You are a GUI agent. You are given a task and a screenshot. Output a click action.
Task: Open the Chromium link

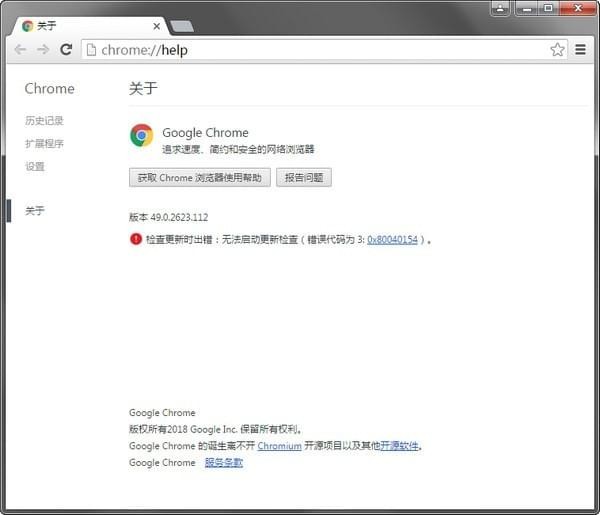(279, 446)
